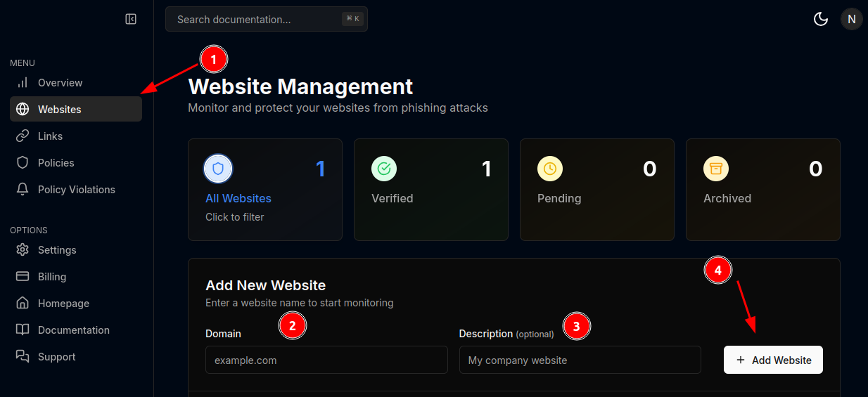Filter by All Websites card
The width and height of the screenshot is (868, 397).
click(265, 190)
